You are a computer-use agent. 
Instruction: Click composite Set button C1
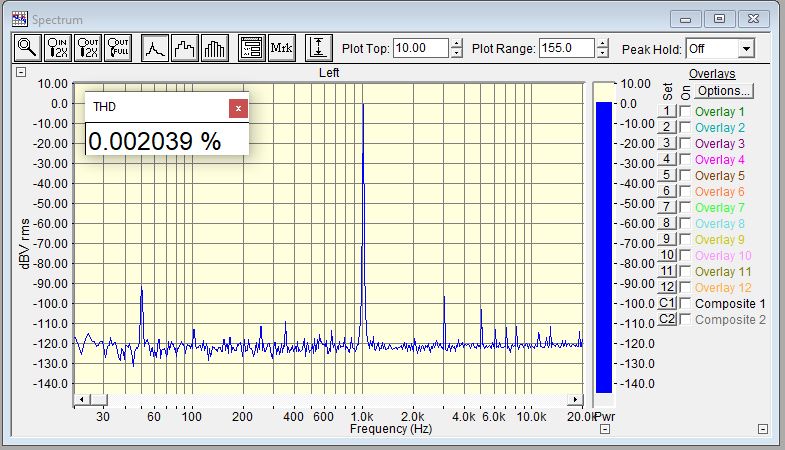[667, 303]
